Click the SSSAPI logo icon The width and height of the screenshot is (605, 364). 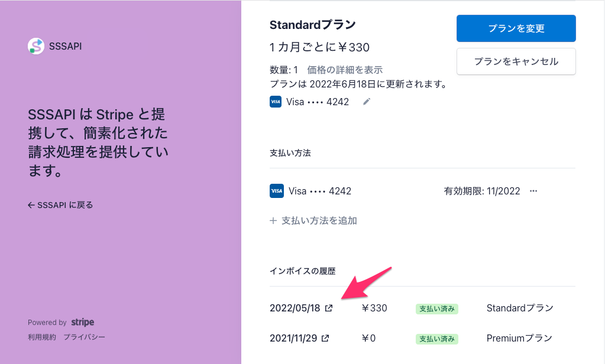click(x=36, y=45)
